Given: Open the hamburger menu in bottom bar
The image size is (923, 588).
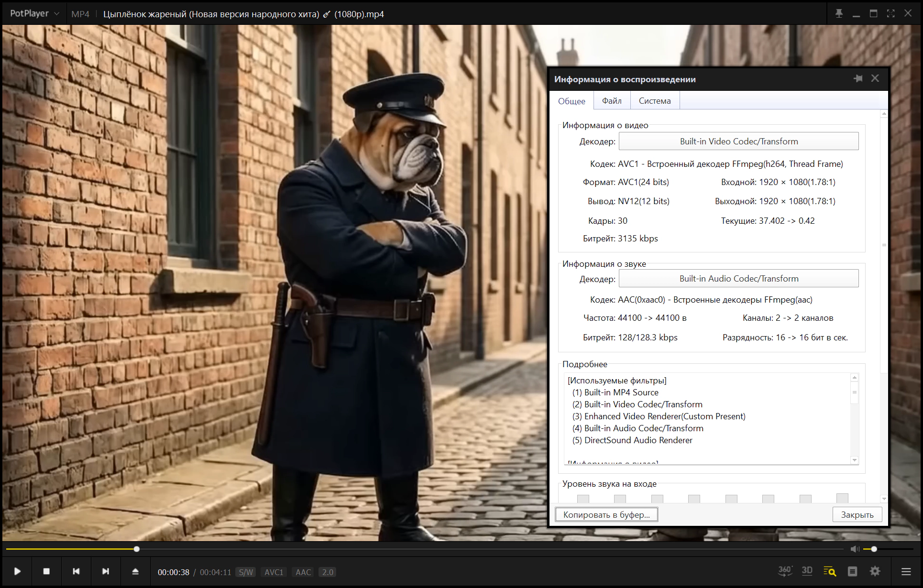Looking at the screenshot, I should 906,571.
